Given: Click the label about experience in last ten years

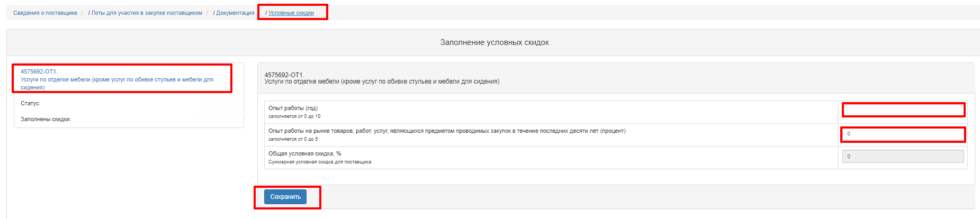Looking at the screenshot, I should 447,131.
